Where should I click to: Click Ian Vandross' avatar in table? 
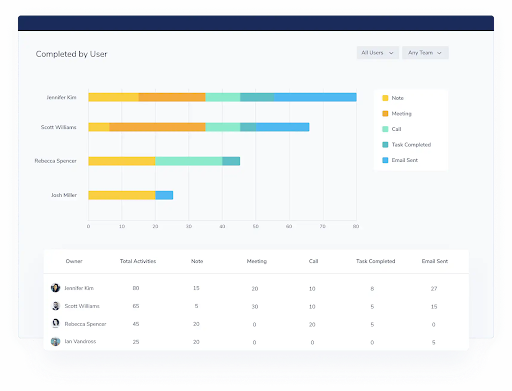tap(55, 341)
